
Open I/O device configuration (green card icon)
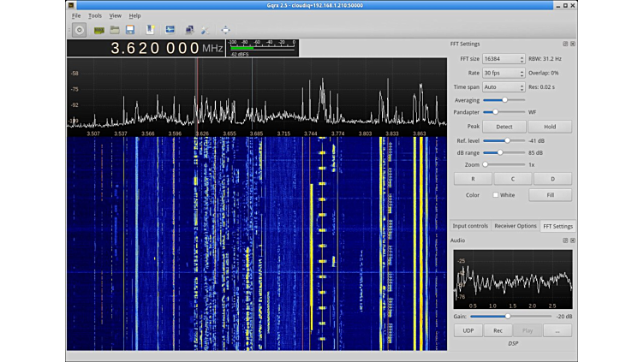coord(98,30)
